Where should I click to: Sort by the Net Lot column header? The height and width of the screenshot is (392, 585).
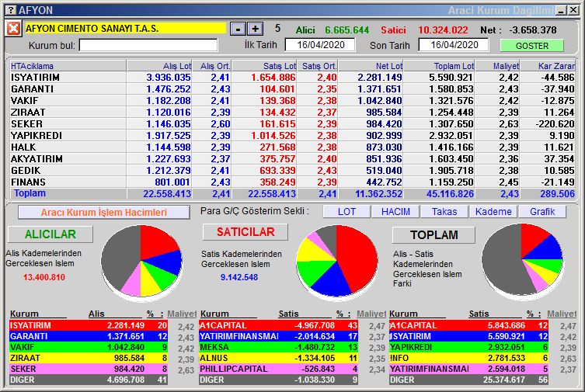tap(373, 66)
